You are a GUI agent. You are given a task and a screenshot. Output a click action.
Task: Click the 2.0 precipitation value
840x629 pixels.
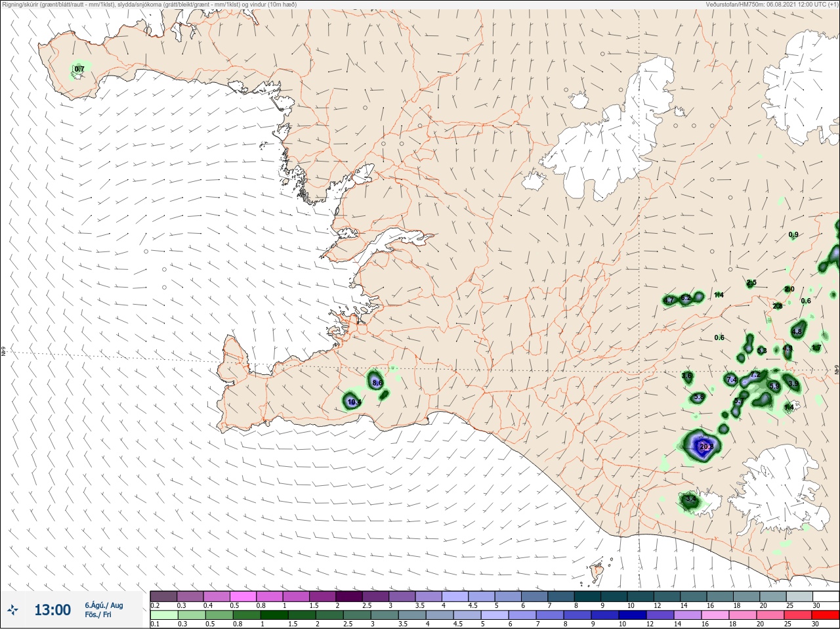click(x=789, y=290)
